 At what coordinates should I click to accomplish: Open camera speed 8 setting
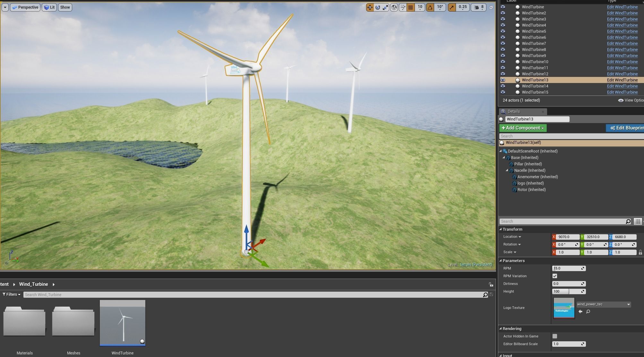479,7
